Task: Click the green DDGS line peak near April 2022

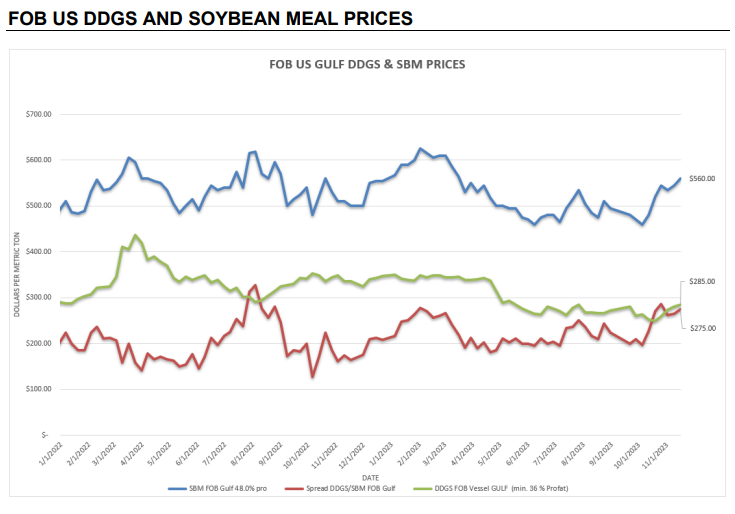Action: (x=135, y=235)
